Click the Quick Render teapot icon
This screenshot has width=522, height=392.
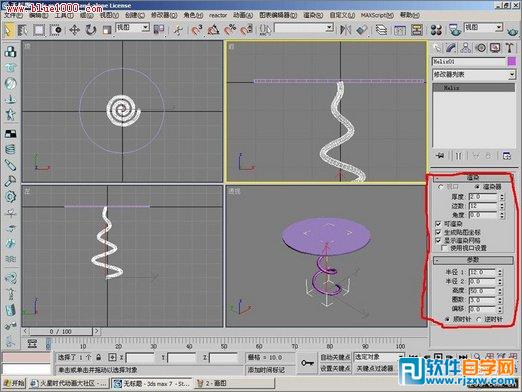512,32
